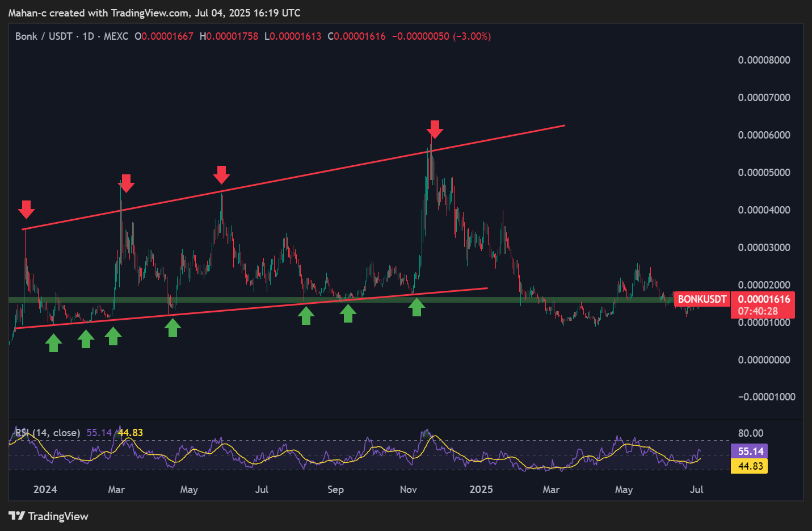This screenshot has width=812, height=531.
Task: Click the 0.00002000 price axis label
Action: [x=764, y=285]
